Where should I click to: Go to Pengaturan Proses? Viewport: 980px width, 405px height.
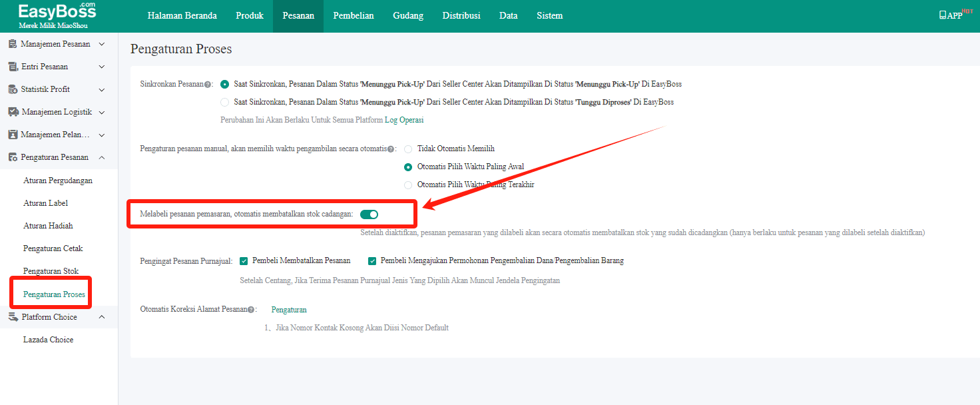point(54,294)
